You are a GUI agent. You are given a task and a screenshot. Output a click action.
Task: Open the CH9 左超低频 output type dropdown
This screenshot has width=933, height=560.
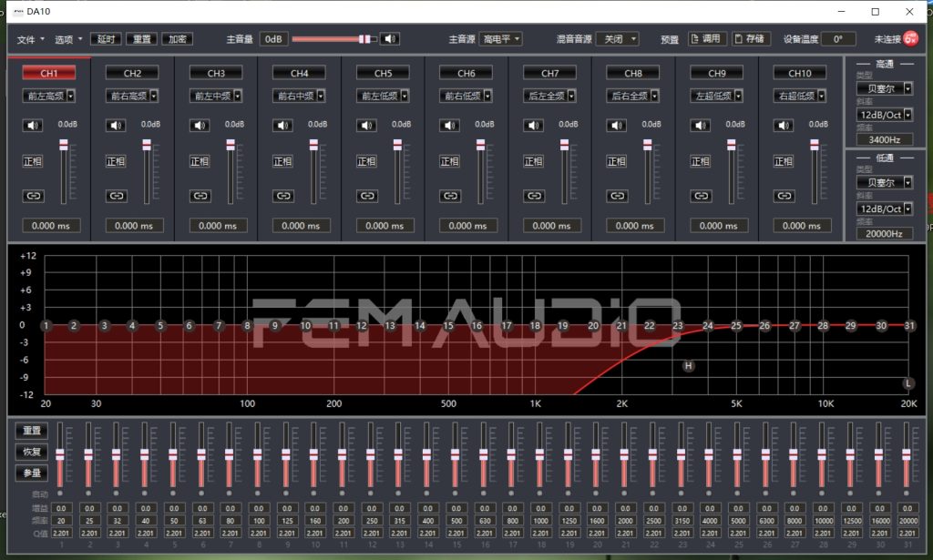coord(717,96)
